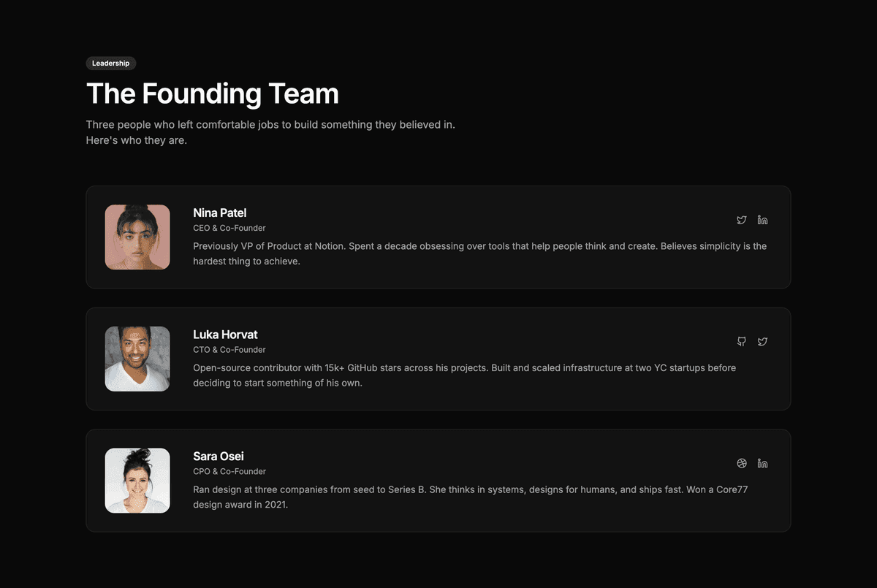Click the Leadership badge
Image resolution: width=877 pixels, height=588 pixels.
click(x=111, y=64)
